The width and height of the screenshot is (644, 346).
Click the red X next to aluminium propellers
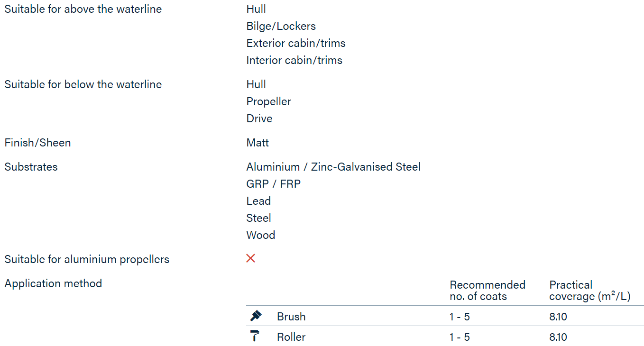click(x=251, y=258)
